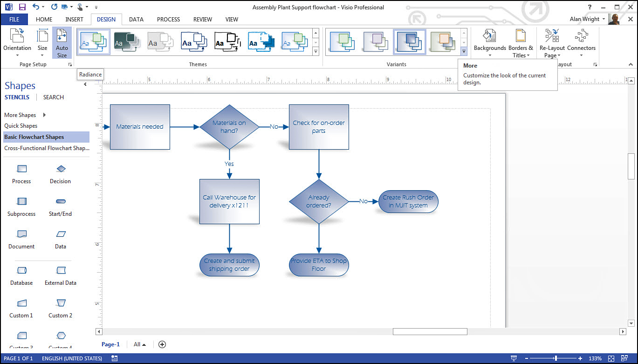Click the 133% zoom level

pos(595,358)
